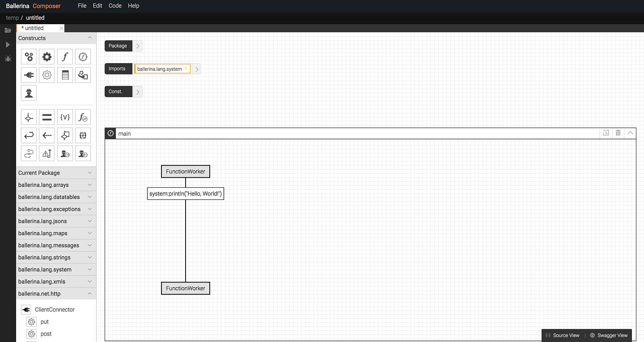This screenshot has width=644, height=342.
Task: Collapse the main function panel chevron
Action: click(x=630, y=133)
